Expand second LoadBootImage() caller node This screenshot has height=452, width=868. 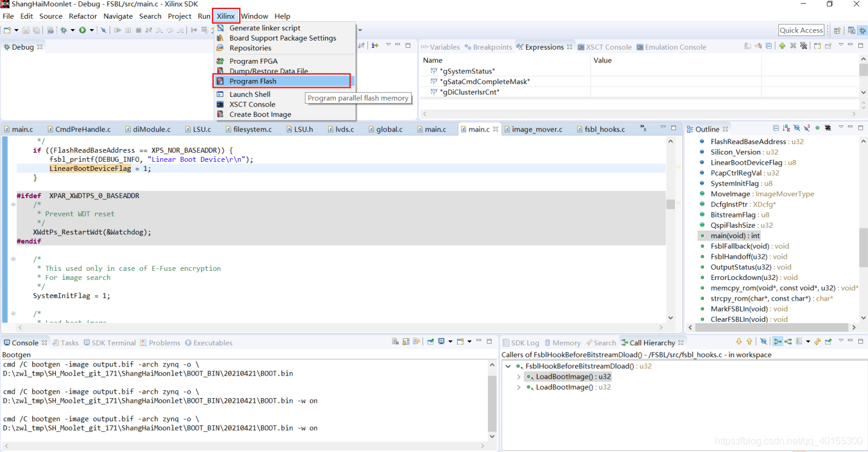click(519, 387)
